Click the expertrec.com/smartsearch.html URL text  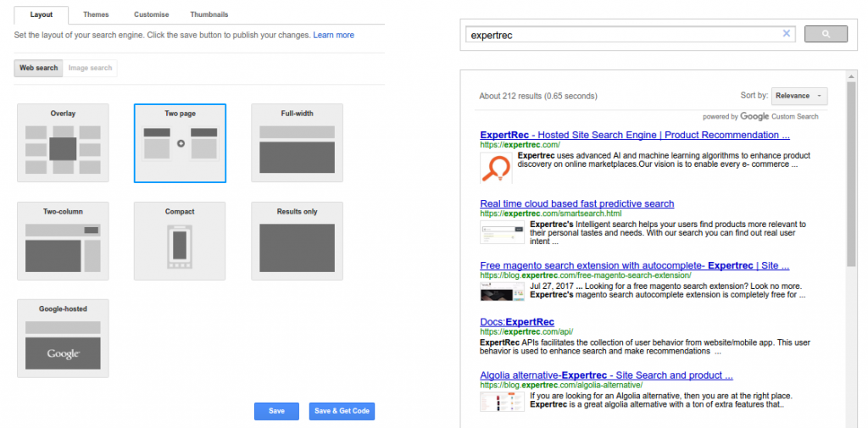[x=551, y=214]
